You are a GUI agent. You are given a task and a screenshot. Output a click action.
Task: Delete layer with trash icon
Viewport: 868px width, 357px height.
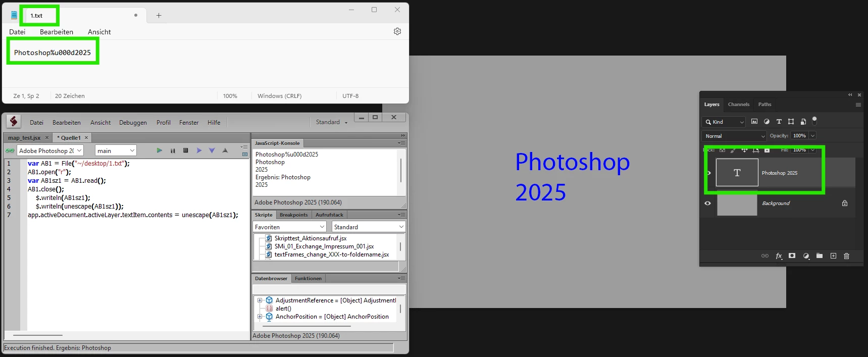(x=847, y=256)
